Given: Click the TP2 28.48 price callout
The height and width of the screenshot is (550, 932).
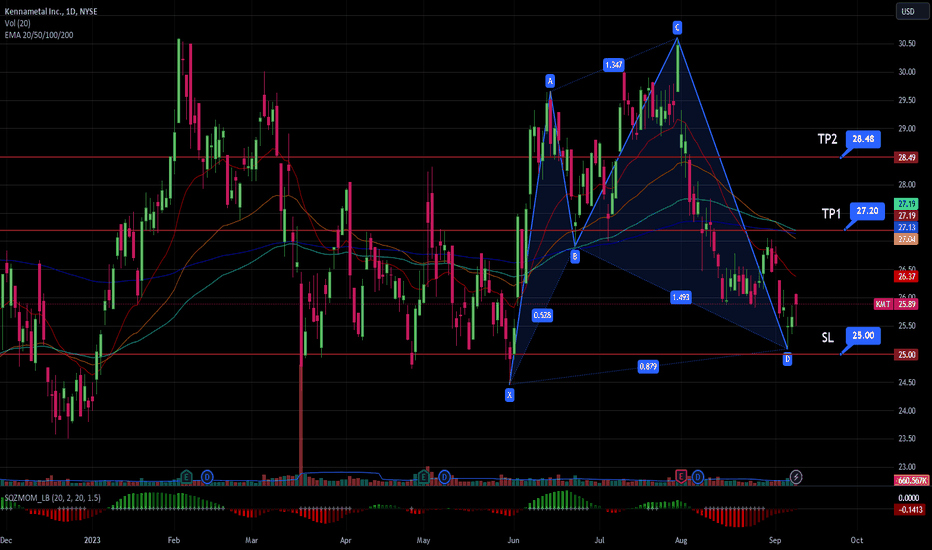Looking at the screenshot, I should [x=863, y=139].
